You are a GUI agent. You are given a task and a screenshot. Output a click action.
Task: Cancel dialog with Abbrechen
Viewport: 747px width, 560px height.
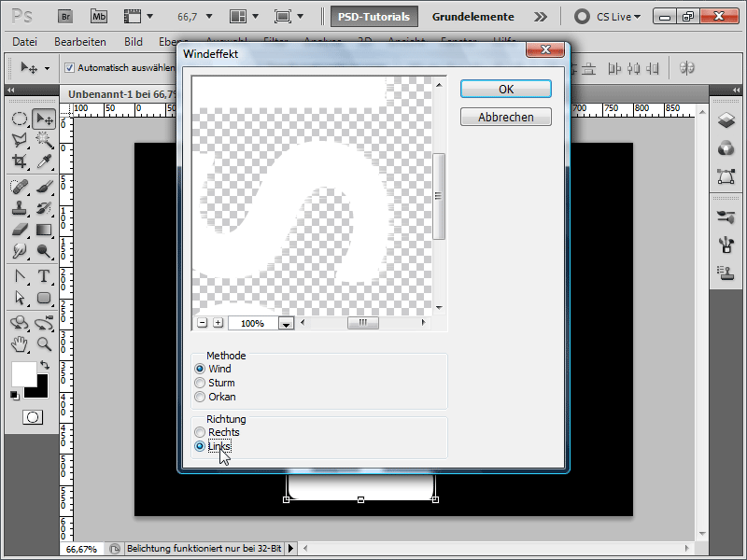[x=506, y=117]
